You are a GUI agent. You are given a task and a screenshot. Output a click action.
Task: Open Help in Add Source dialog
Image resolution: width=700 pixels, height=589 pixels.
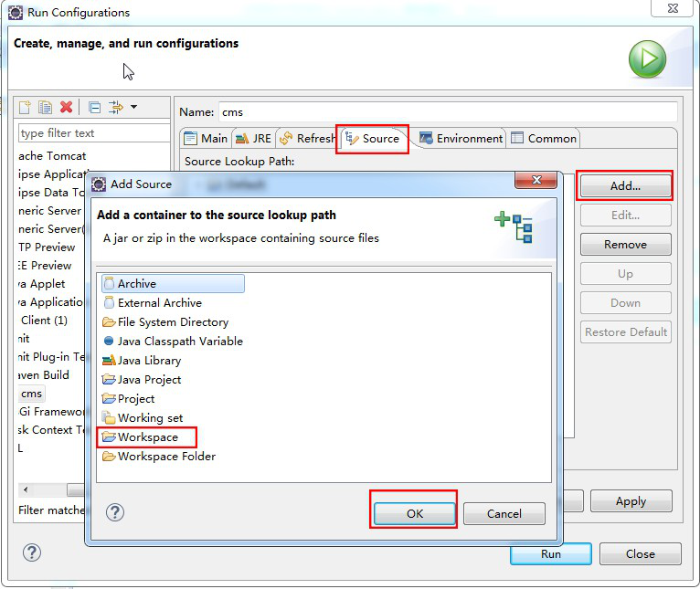114,512
